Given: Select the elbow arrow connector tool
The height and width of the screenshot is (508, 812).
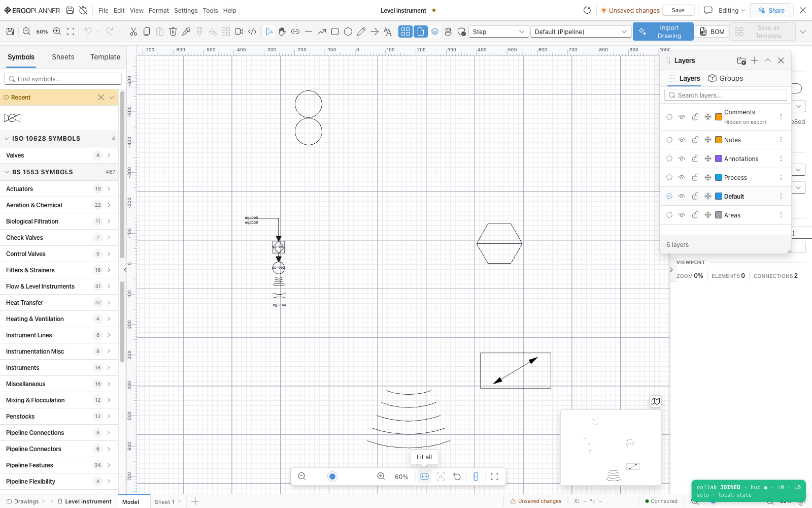Looking at the screenshot, I should pyautogui.click(x=322, y=31).
